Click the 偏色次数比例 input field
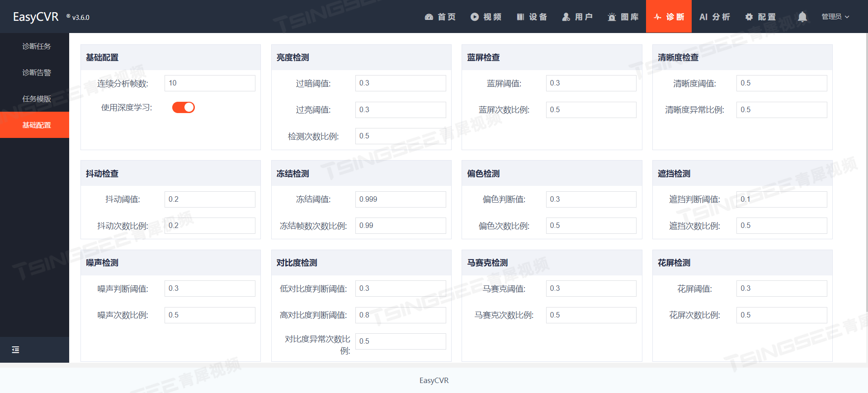868x393 pixels. [591, 226]
